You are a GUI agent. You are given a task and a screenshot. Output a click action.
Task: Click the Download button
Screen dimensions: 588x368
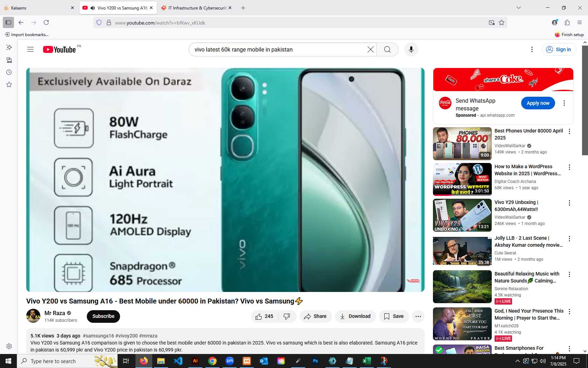pos(355,316)
